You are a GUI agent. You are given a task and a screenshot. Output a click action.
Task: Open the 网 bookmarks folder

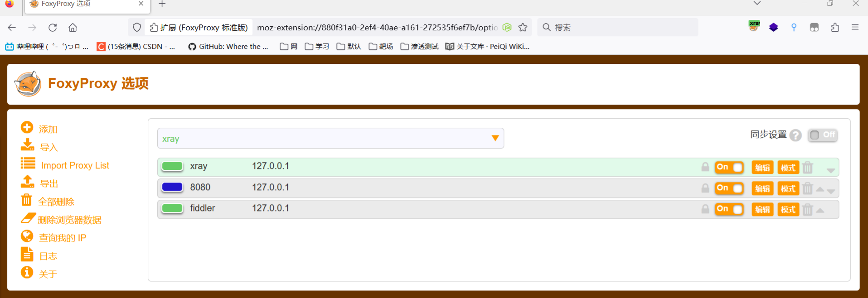click(288, 46)
